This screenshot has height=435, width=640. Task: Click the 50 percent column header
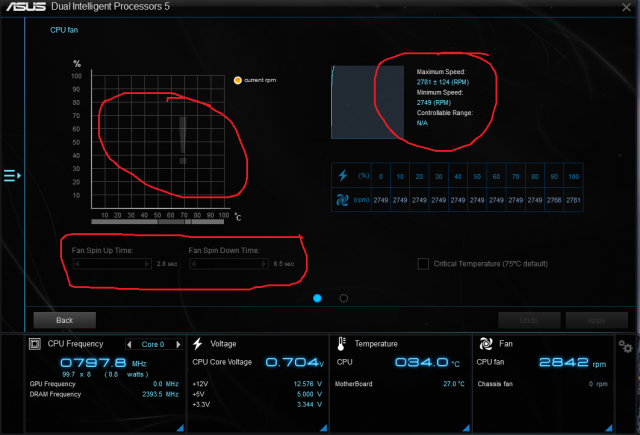pyautogui.click(x=477, y=177)
